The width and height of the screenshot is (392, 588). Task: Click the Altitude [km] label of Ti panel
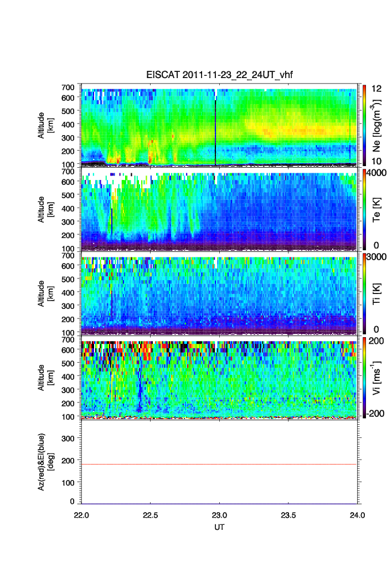pyautogui.click(x=45, y=293)
